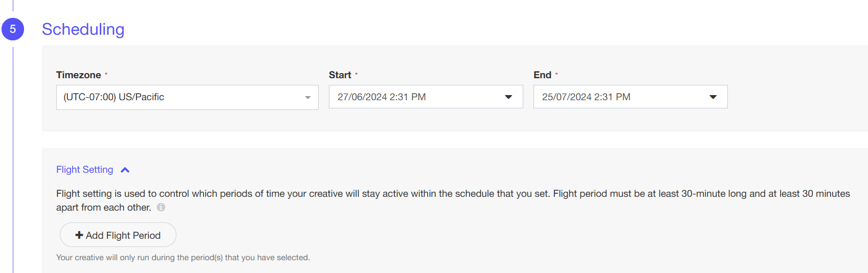This screenshot has height=273, width=868.
Task: Click the End field label
Action: (x=542, y=75)
